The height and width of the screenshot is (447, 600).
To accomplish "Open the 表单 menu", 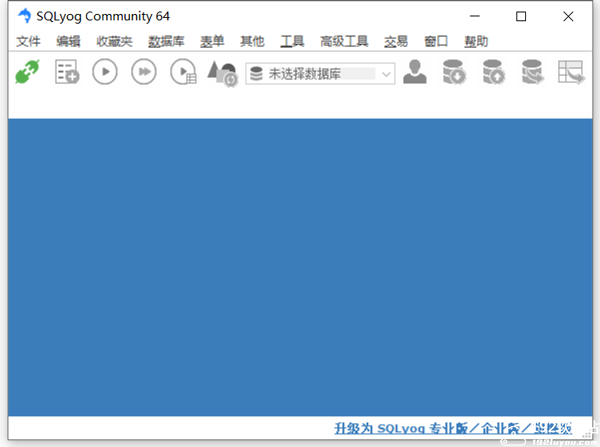I will [x=212, y=41].
